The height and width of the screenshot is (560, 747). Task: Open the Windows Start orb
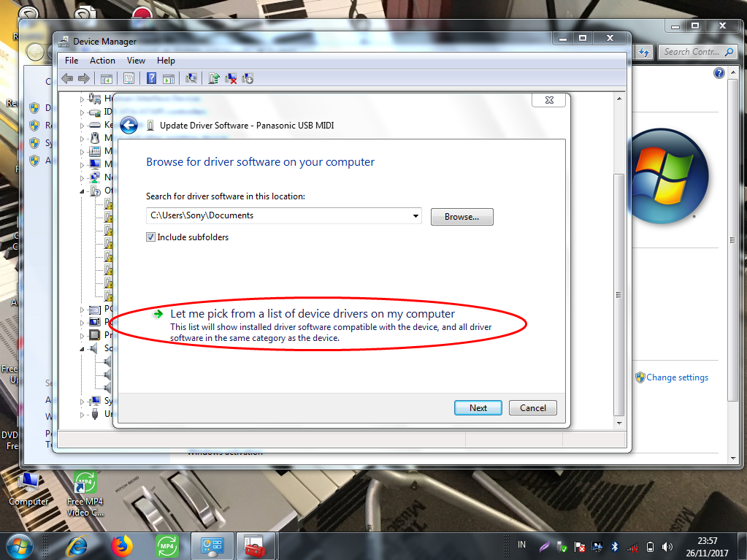point(20,546)
